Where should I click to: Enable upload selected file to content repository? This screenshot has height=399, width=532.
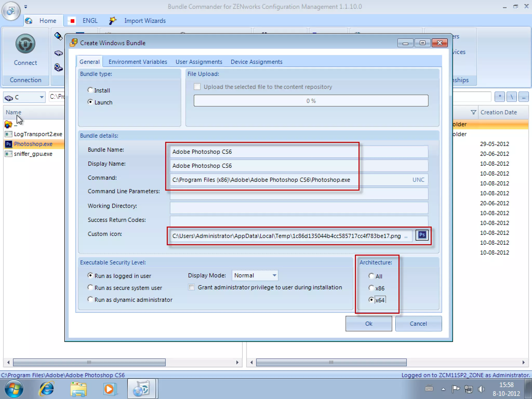[x=197, y=87]
